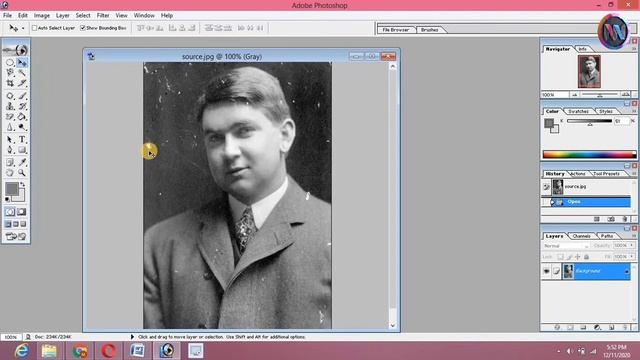Select the Path Selection arrow tool
The height and width of the screenshot is (360, 640).
click(x=10, y=140)
